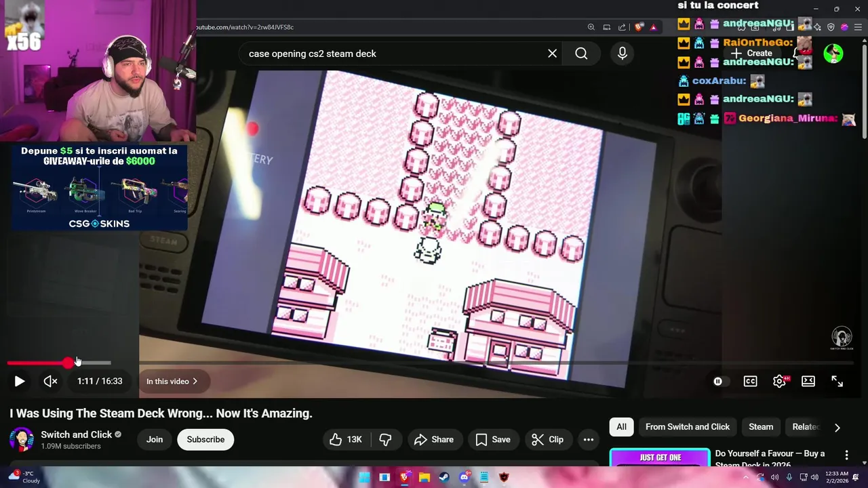Viewport: 868px width, 488px height.
Task: Open the weather widget showing -3°C Cloudy
Action: 24,477
